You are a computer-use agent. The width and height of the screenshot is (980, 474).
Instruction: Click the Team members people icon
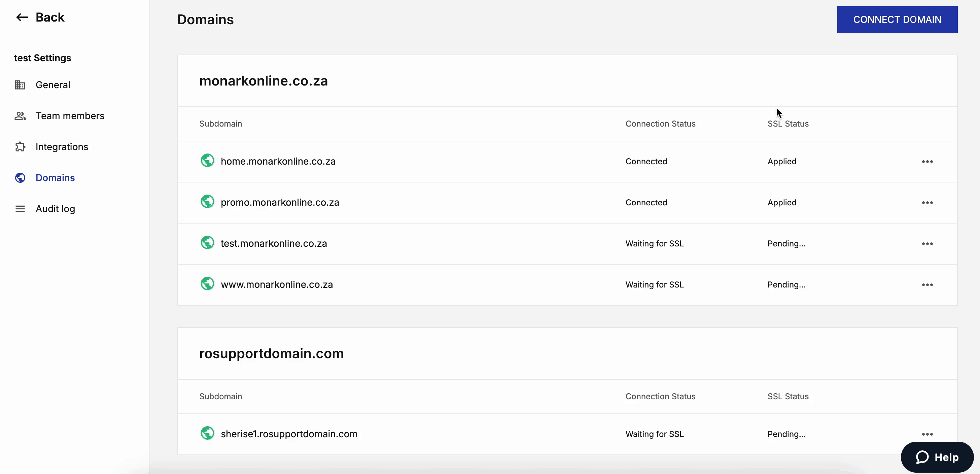click(x=20, y=116)
